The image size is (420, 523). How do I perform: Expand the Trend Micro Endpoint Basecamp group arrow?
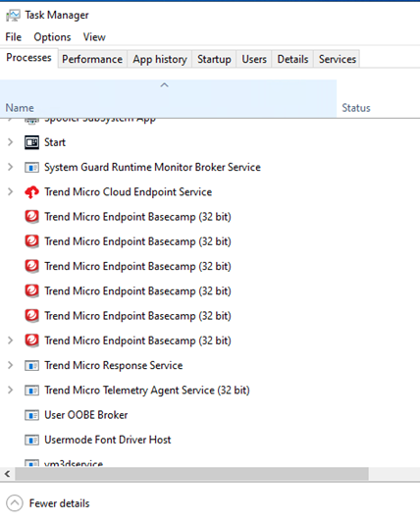pyautogui.click(x=11, y=340)
